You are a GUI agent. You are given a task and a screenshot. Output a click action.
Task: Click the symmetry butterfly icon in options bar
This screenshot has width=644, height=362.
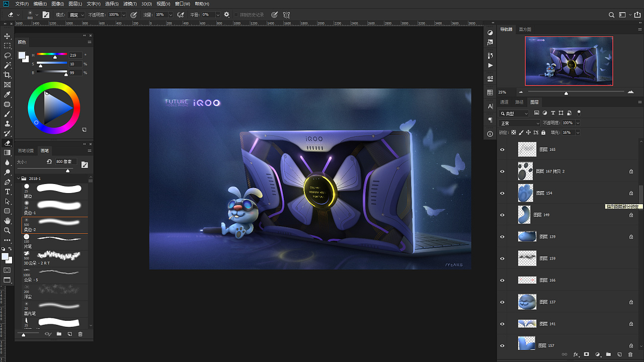287,15
